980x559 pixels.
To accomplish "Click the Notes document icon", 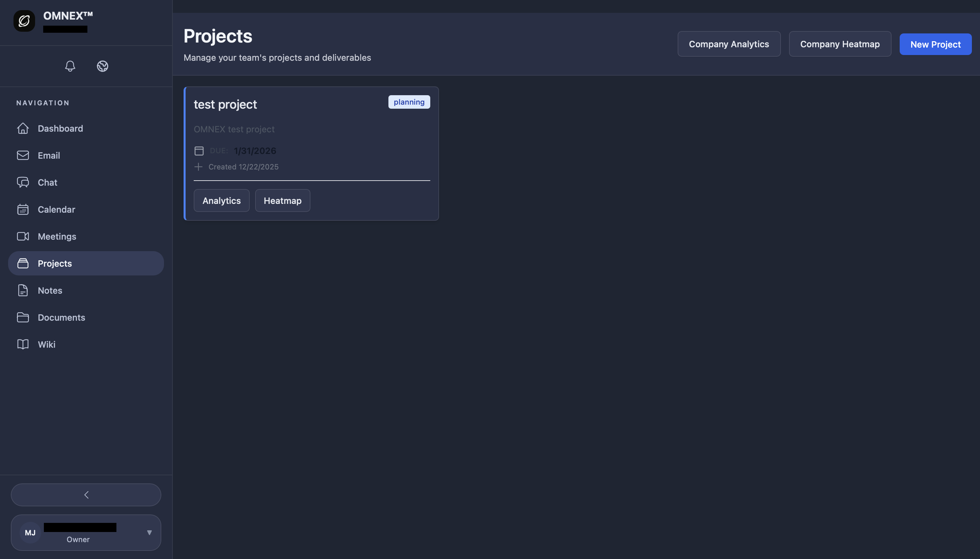I will click(23, 291).
